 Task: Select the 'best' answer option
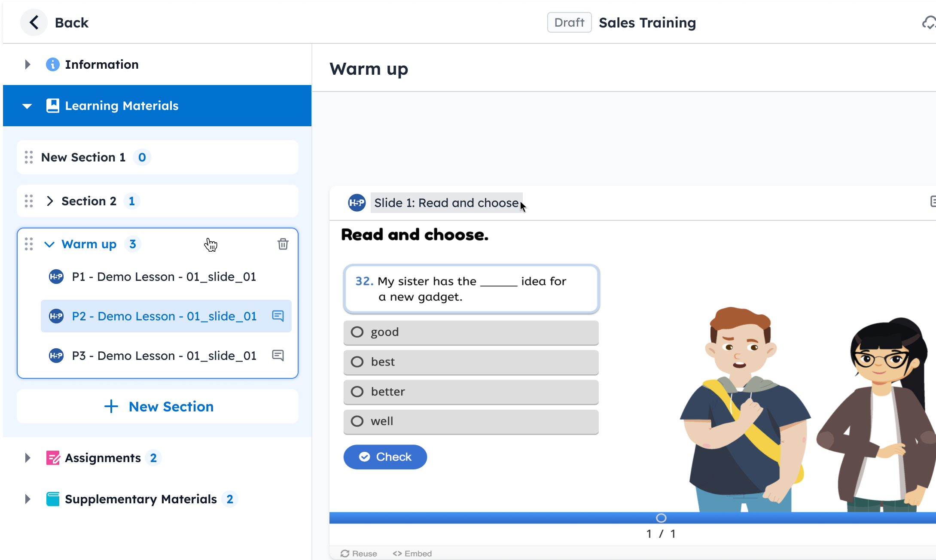pyautogui.click(x=357, y=362)
